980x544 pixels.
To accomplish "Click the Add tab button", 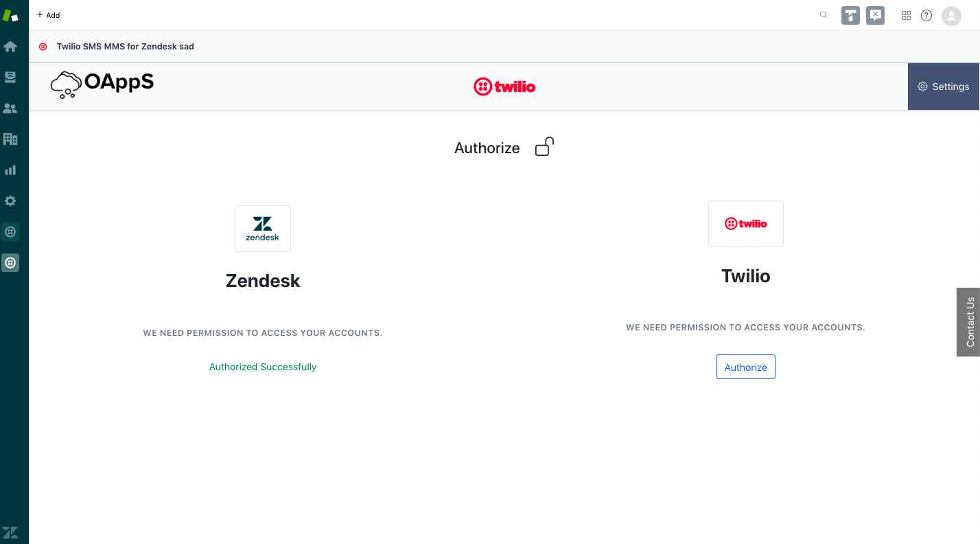I will pos(48,15).
